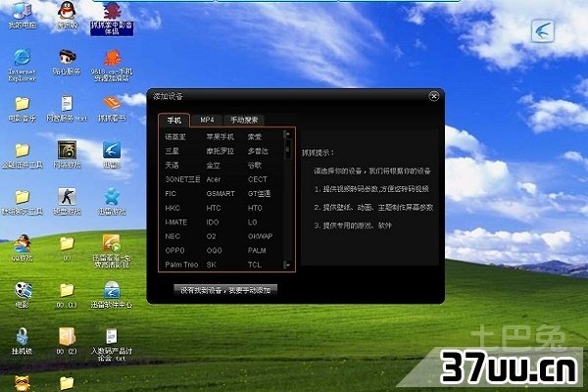Choose TCL from the brand list
Viewport: 588px width, 392px height.
click(254, 265)
